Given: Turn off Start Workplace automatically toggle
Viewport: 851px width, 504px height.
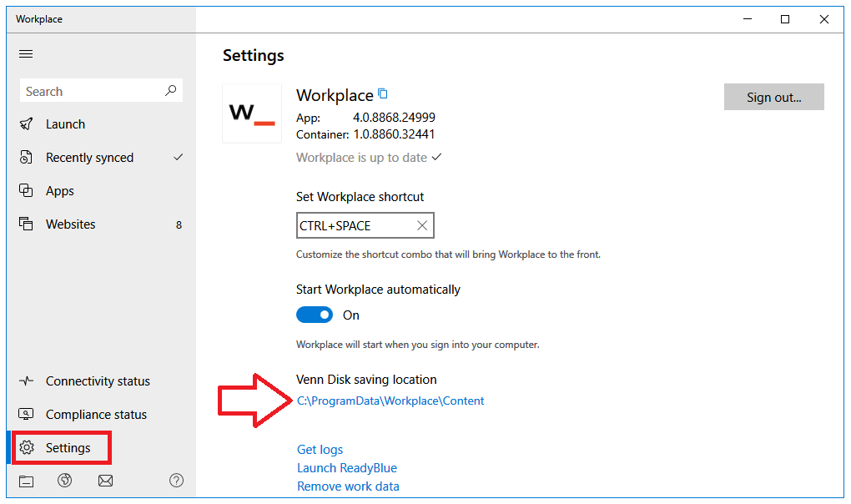Looking at the screenshot, I should [x=315, y=315].
